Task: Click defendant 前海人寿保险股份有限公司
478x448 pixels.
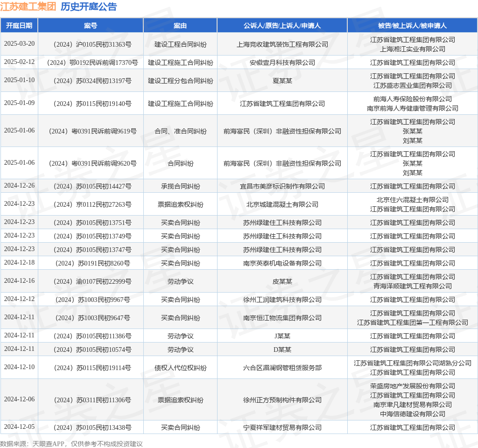Action: (x=413, y=99)
